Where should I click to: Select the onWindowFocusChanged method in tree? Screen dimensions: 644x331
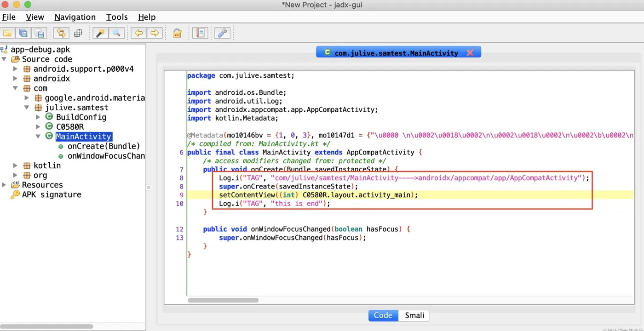pyautogui.click(x=106, y=156)
